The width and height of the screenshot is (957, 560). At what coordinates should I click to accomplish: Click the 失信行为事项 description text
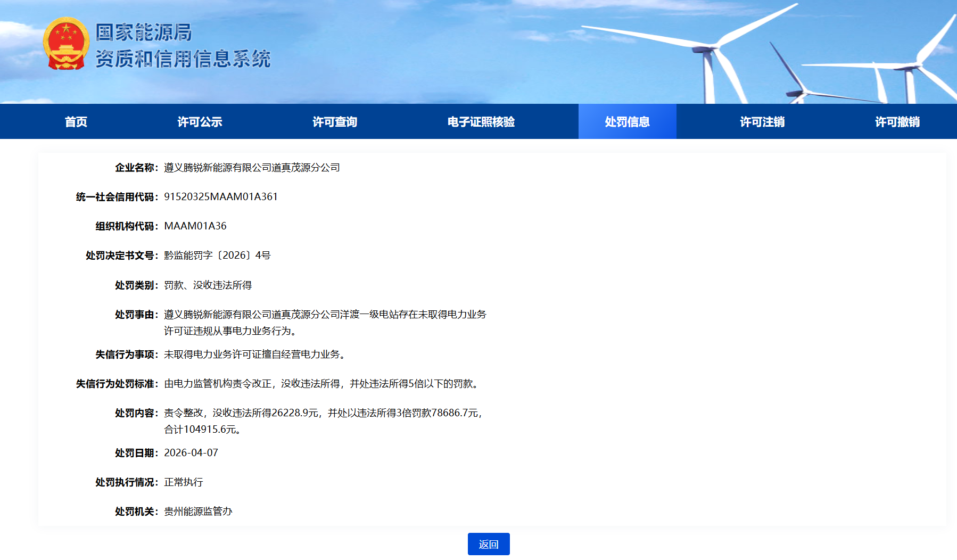pos(255,355)
